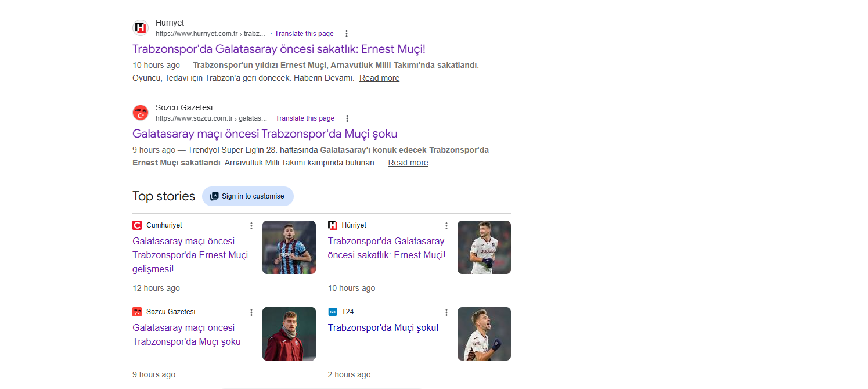This screenshot has width=868, height=389.
Task: Translate the Sözcü Gazetesi result page
Action: (x=305, y=118)
